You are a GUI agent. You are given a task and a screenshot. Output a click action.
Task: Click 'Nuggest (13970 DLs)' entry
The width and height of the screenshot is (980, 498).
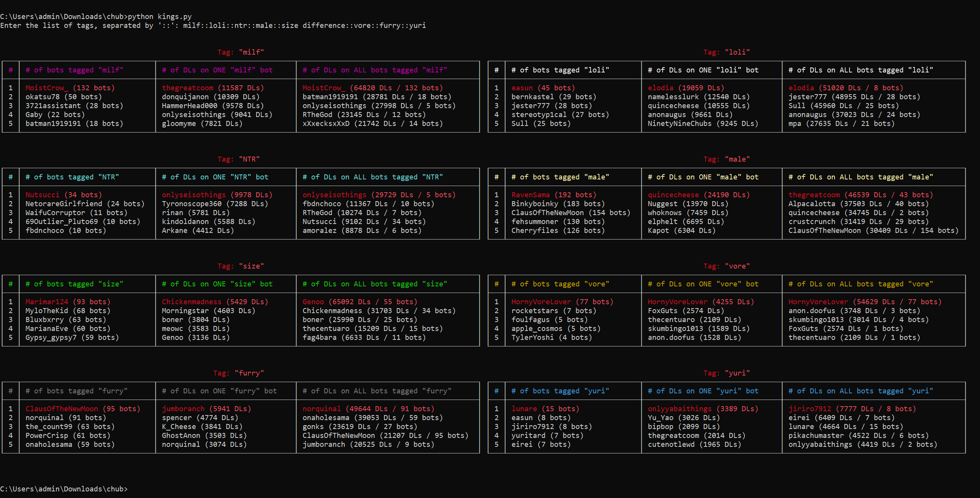[x=688, y=203]
